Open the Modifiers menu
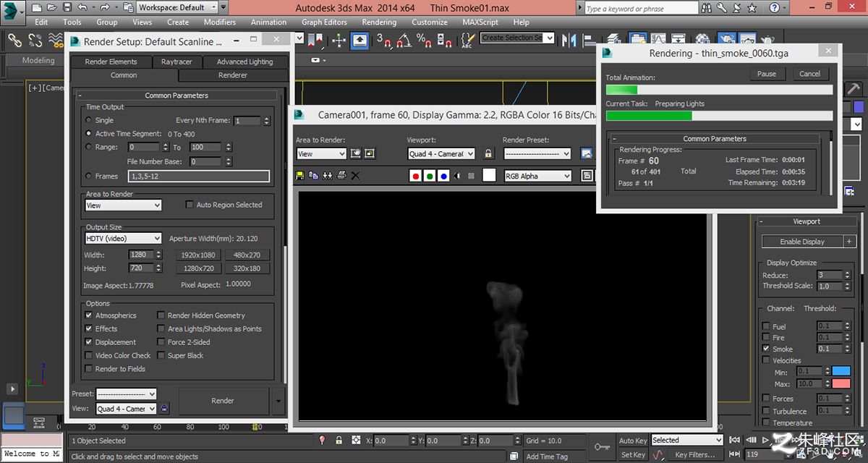Image resolution: width=868 pixels, height=463 pixels. pyautogui.click(x=220, y=22)
